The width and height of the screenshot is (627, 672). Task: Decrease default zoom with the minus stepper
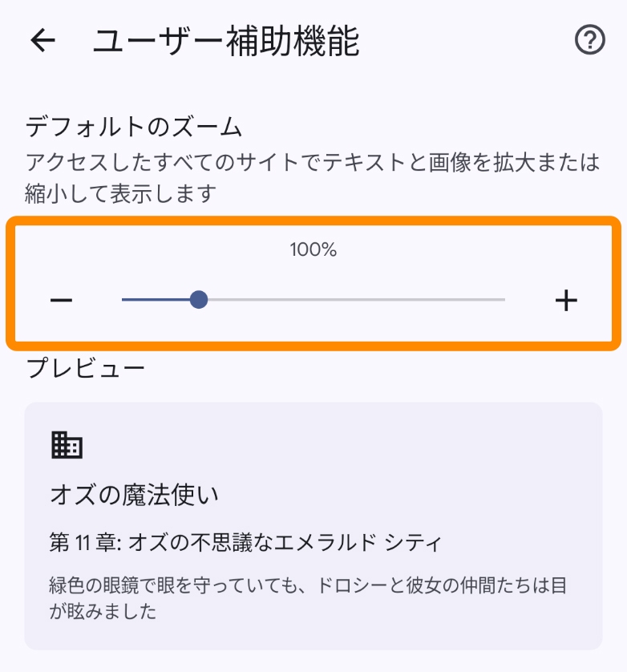coord(62,300)
